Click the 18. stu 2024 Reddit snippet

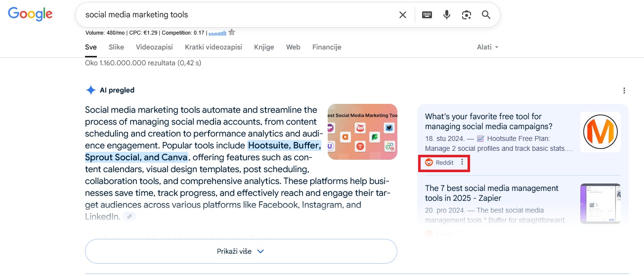click(x=499, y=143)
